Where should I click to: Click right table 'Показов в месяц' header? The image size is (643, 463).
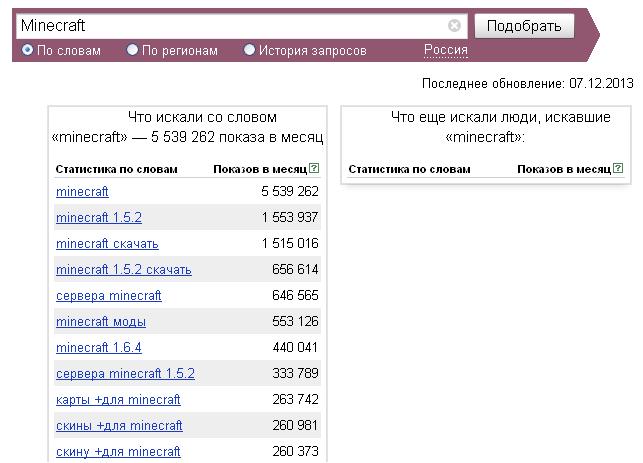click(564, 169)
